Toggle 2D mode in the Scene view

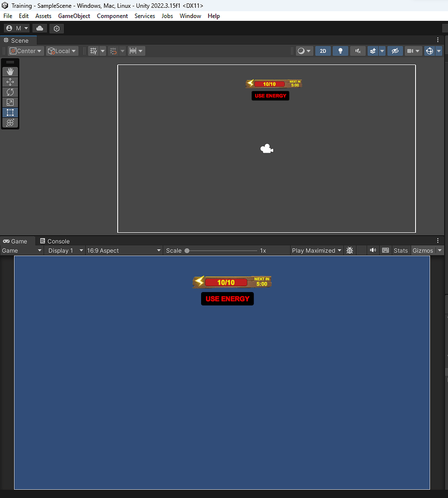323,51
